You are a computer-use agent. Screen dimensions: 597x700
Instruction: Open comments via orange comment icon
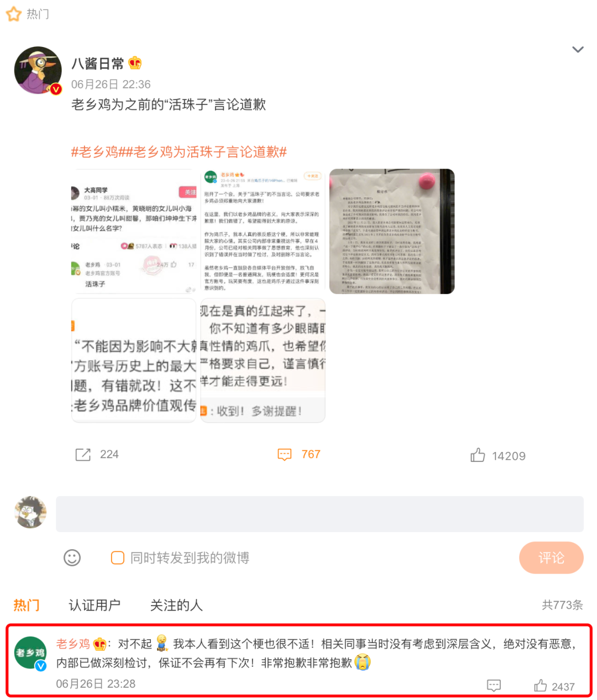pyautogui.click(x=284, y=455)
